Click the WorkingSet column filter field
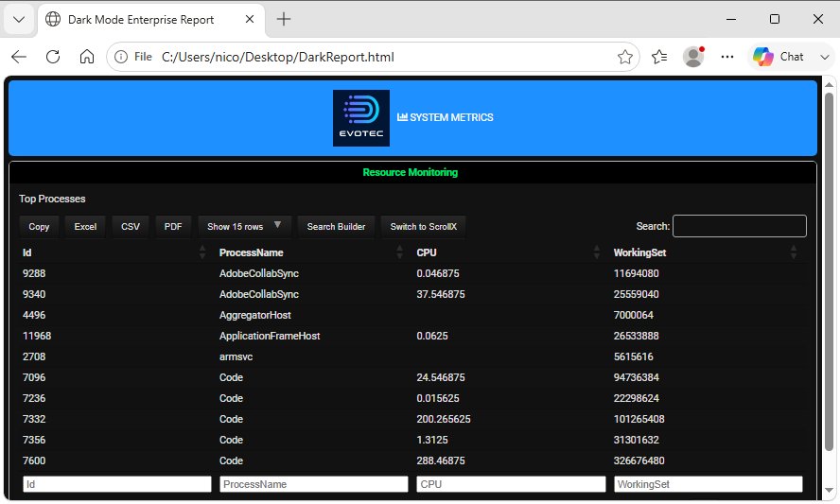This screenshot has width=840, height=504. coord(709,484)
